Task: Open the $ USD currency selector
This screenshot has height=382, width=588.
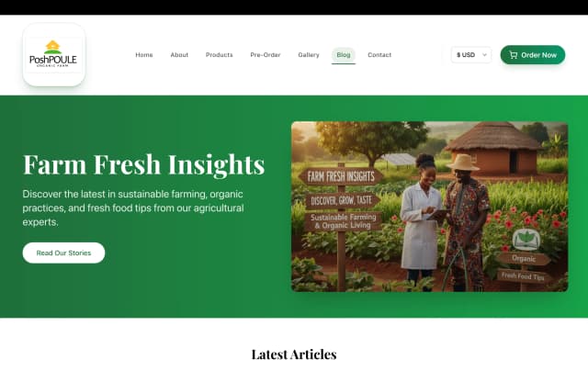Action: click(471, 55)
